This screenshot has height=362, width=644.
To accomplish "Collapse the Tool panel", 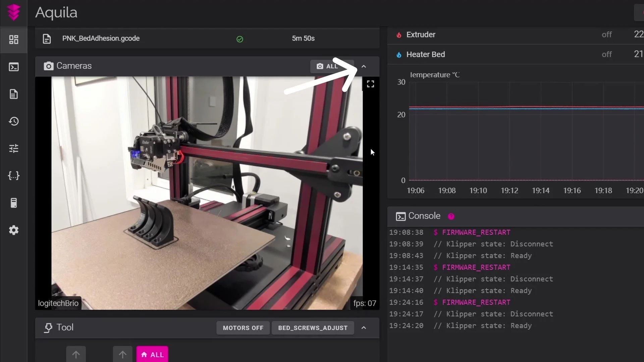I will pyautogui.click(x=364, y=328).
